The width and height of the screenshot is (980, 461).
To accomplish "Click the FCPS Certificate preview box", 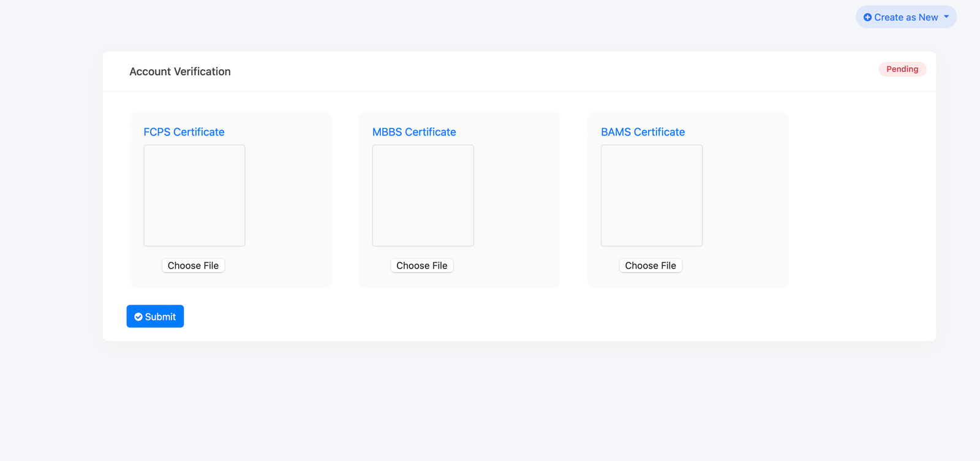I will point(194,196).
